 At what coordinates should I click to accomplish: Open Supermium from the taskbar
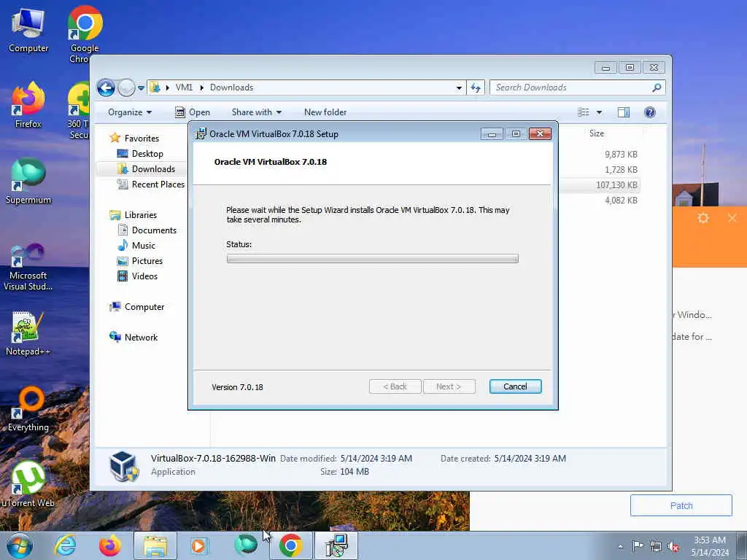click(245, 545)
